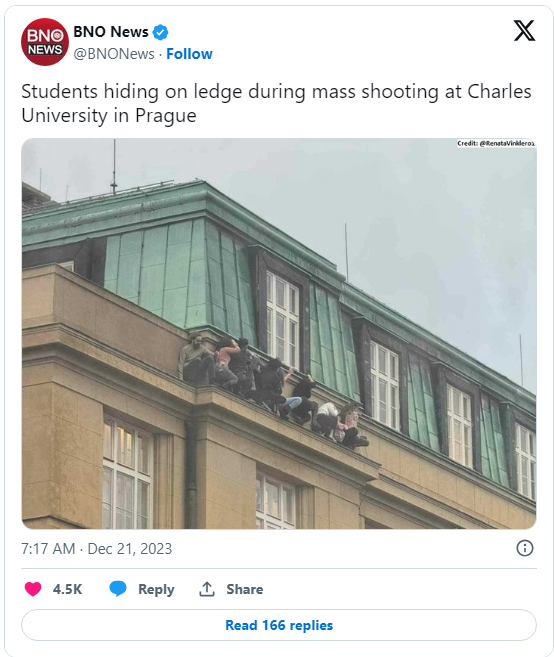Click the Share text label
Screen dimensions: 554x657
click(245, 589)
